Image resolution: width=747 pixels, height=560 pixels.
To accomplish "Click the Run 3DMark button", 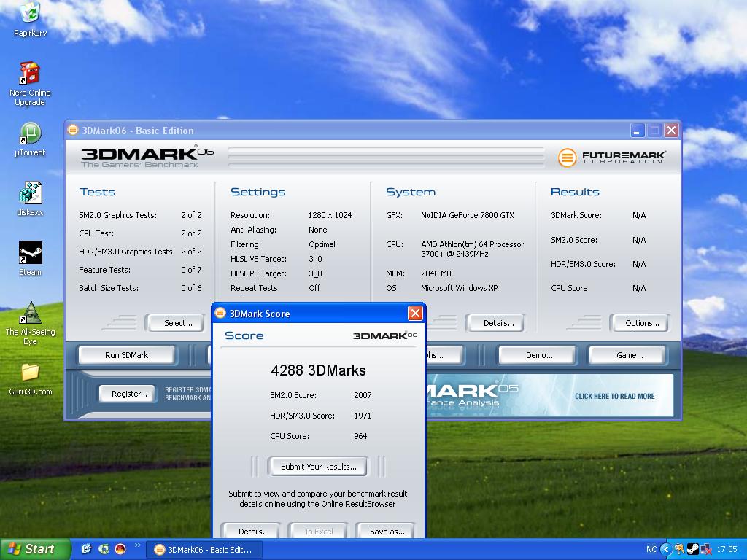I will pyautogui.click(x=127, y=355).
